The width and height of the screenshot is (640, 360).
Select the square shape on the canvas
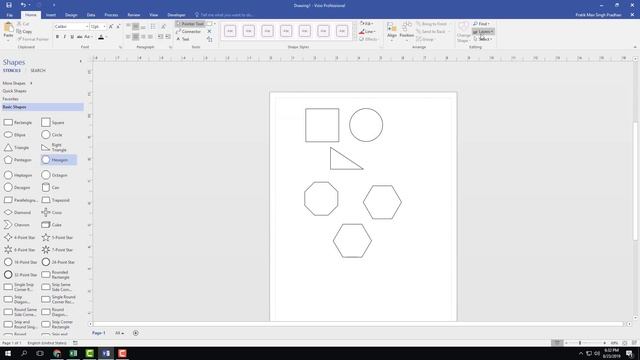322,125
